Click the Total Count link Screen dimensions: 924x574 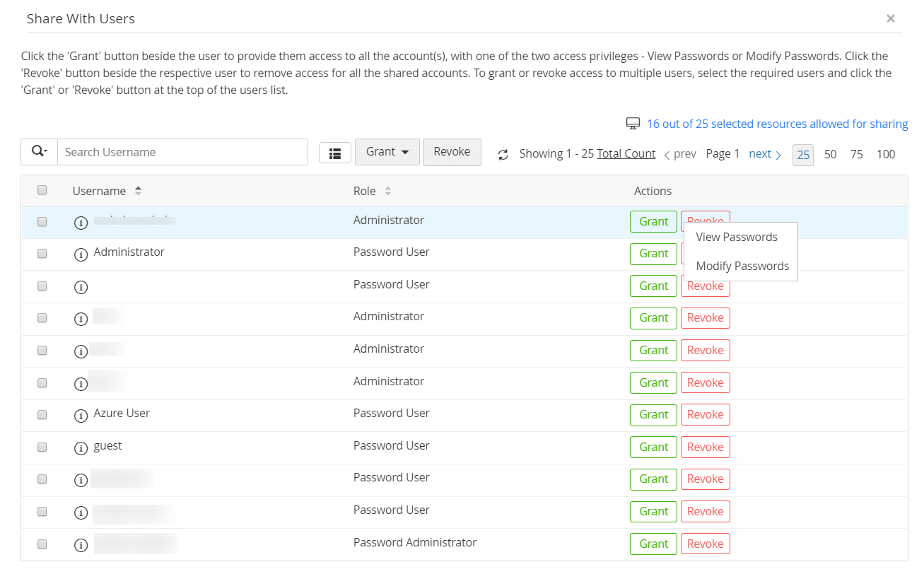[626, 154]
